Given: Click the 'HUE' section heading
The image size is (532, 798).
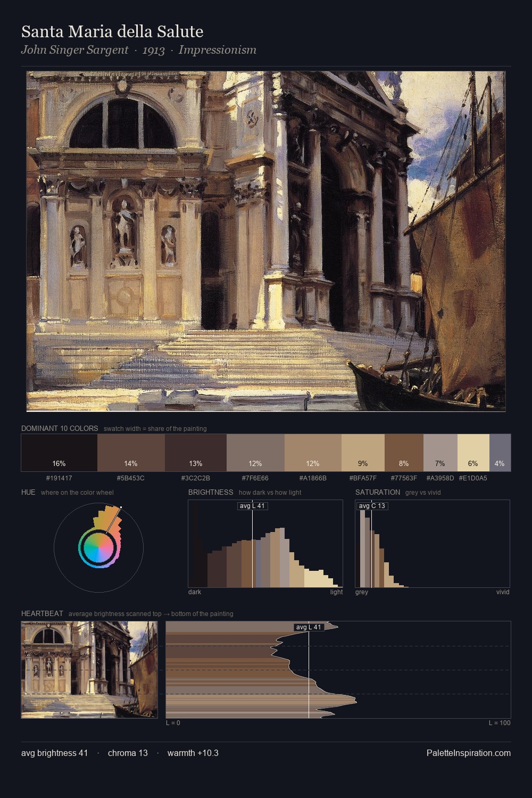Looking at the screenshot, I should click(x=28, y=492).
